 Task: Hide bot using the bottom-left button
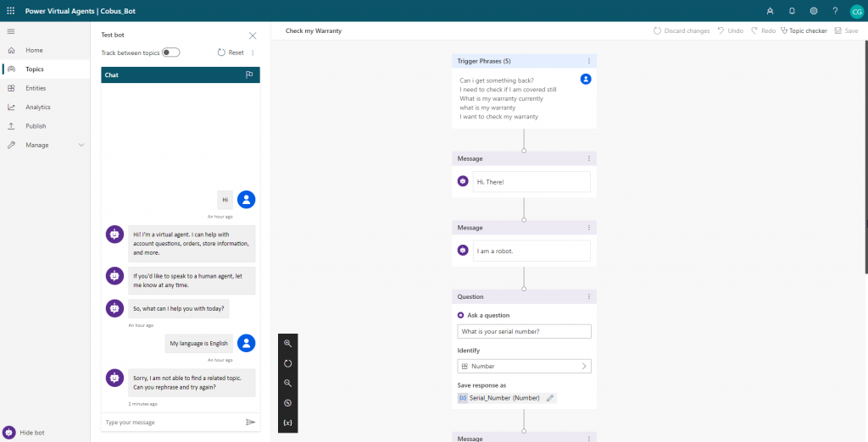(23, 433)
